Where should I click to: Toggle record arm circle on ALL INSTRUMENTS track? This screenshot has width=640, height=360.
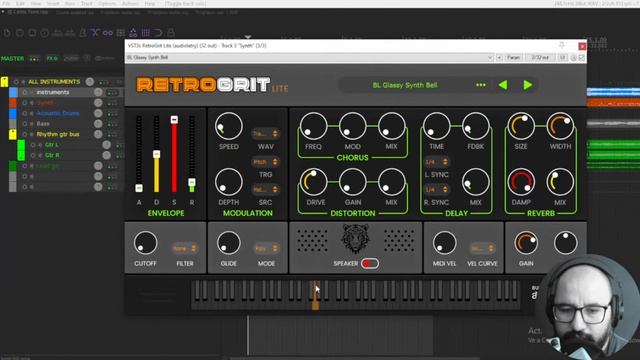pos(16,82)
